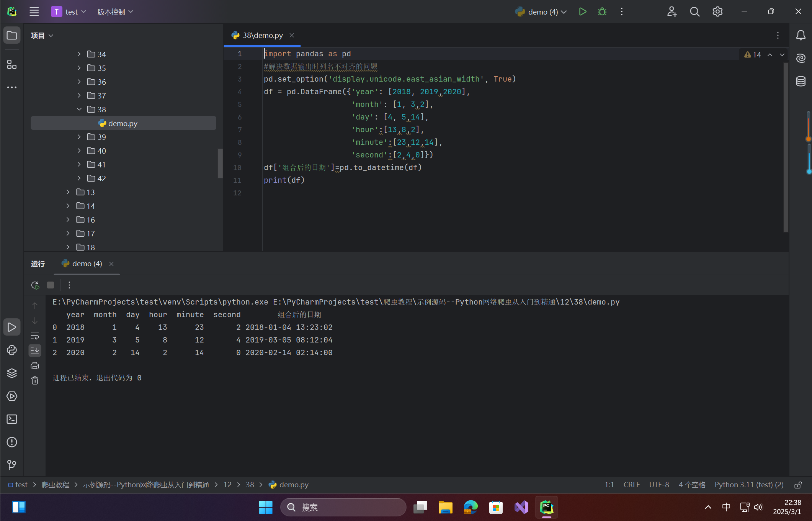Collapse folder 38 in project tree
Image resolution: width=812 pixels, height=521 pixels.
79,110
